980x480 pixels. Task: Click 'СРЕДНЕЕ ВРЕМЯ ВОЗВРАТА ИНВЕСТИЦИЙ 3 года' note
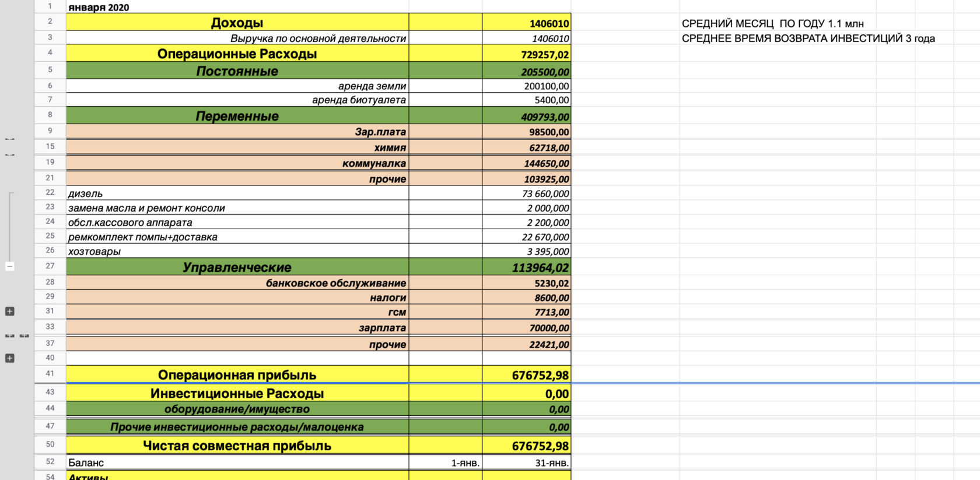(x=808, y=38)
